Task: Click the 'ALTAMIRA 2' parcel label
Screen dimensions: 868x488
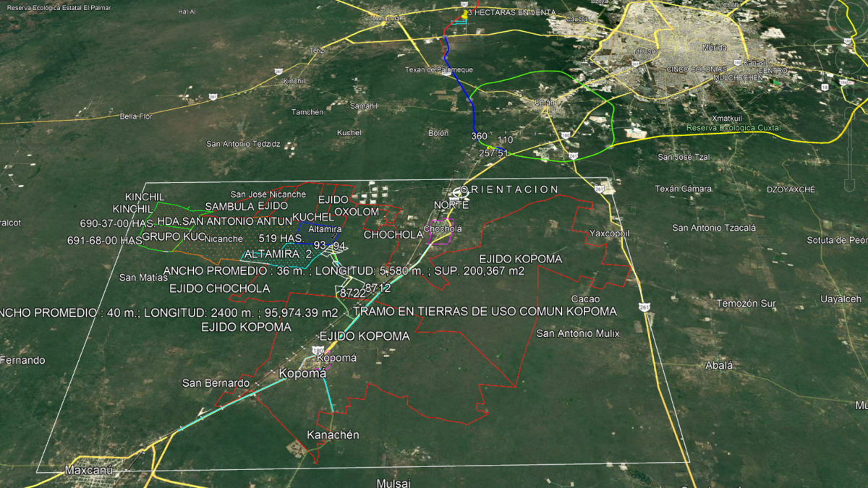Action: click(x=278, y=254)
